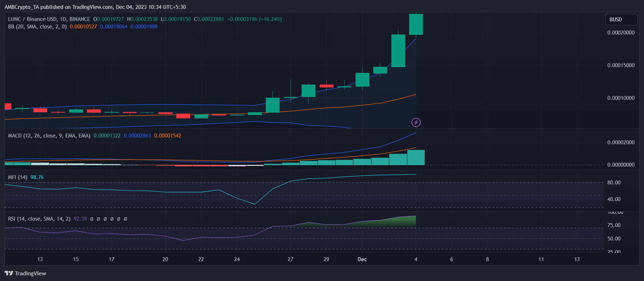Screen dimensions: 644x281
Task: Click the 17 date label on time axis
Action: 112,259
